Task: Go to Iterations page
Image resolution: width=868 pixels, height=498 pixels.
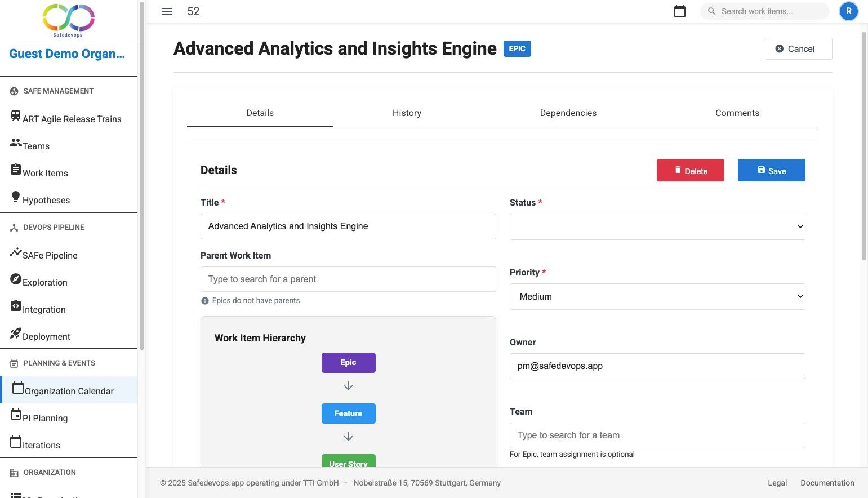Action: (69, 444)
